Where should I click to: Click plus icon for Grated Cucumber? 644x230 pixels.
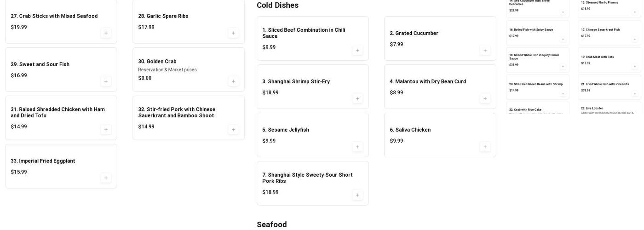[x=485, y=50]
